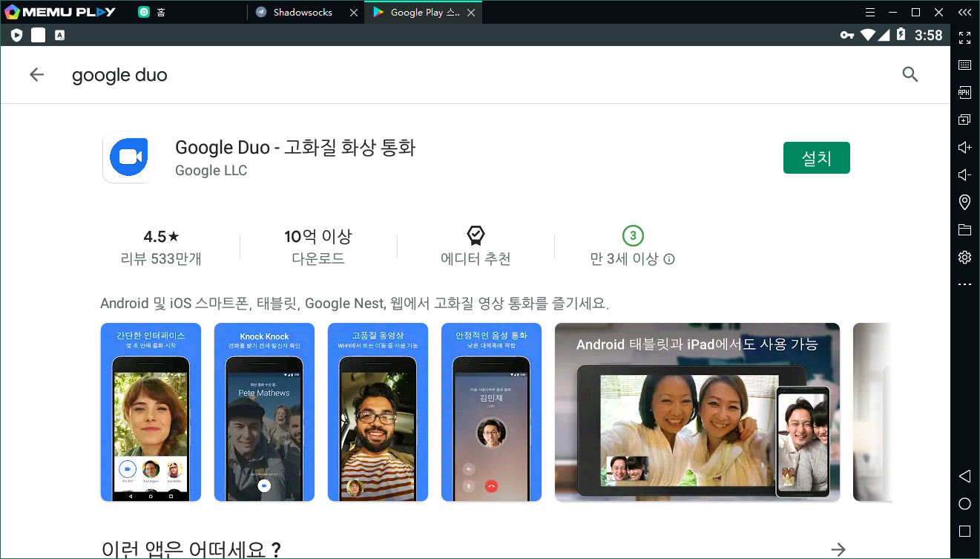Switch to the Shadowsocks tab

(302, 12)
